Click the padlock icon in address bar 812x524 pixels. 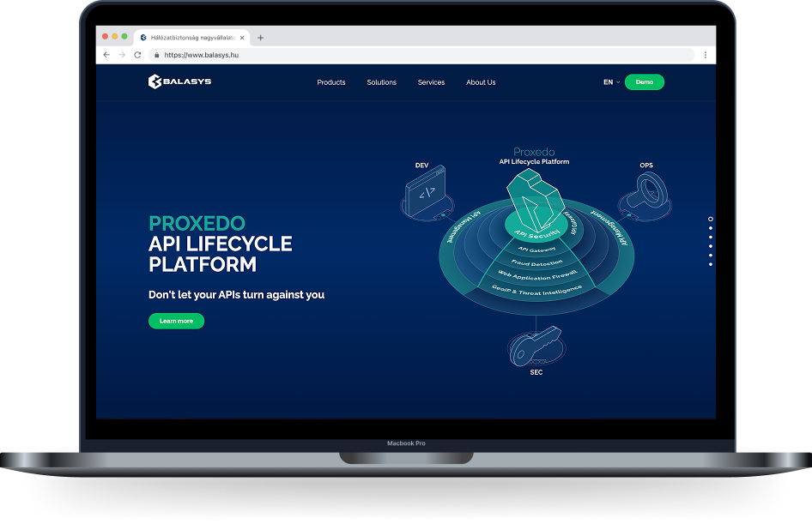(x=156, y=55)
